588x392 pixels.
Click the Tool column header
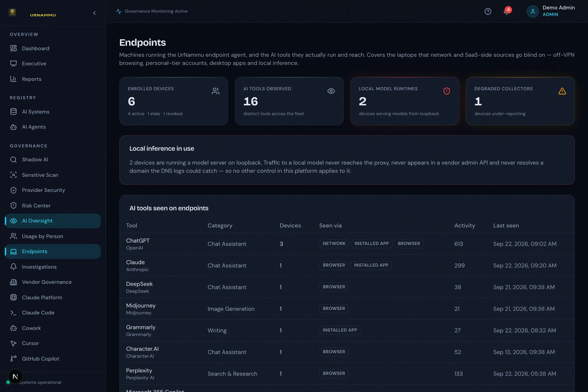coord(131,225)
